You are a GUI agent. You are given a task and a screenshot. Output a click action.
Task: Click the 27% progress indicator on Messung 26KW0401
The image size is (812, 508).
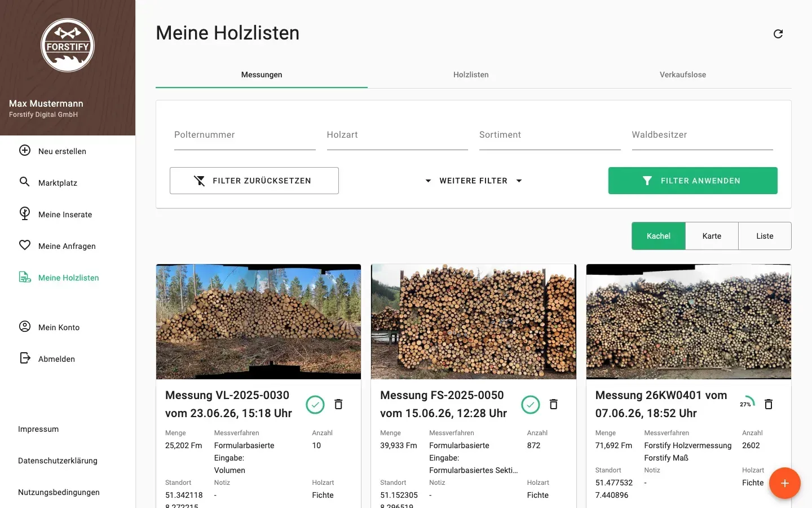[x=747, y=404]
